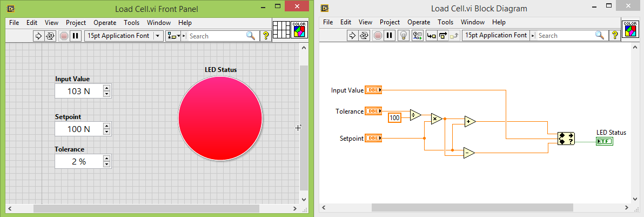Click Step Out button in Block Diagram
644x217 pixels.
[454, 35]
